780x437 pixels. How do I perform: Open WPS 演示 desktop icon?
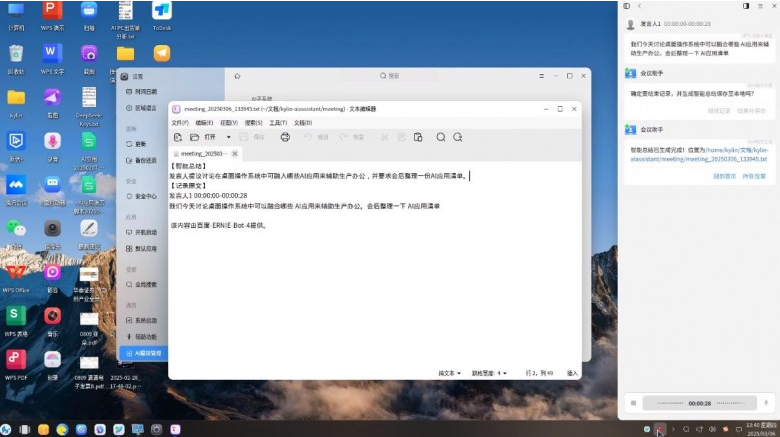click(x=52, y=15)
